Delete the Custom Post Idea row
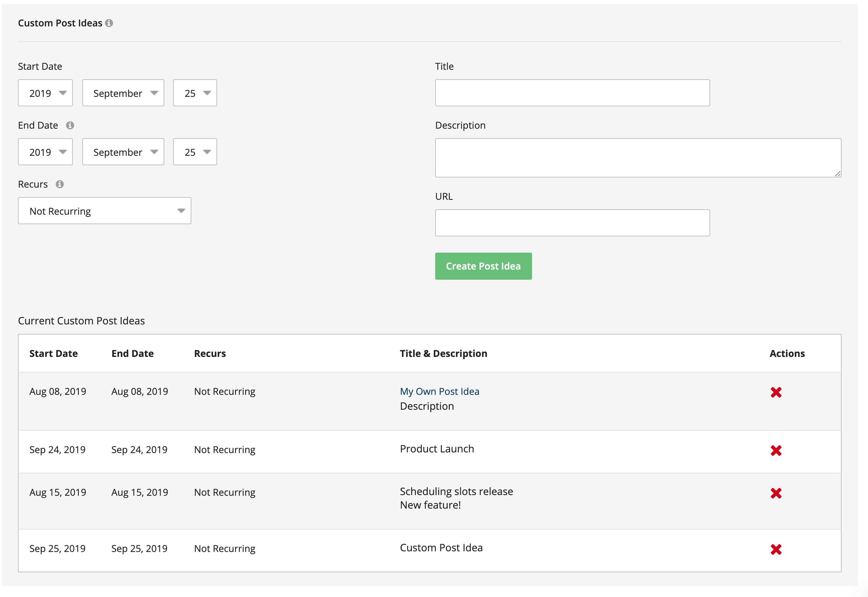 (x=776, y=550)
